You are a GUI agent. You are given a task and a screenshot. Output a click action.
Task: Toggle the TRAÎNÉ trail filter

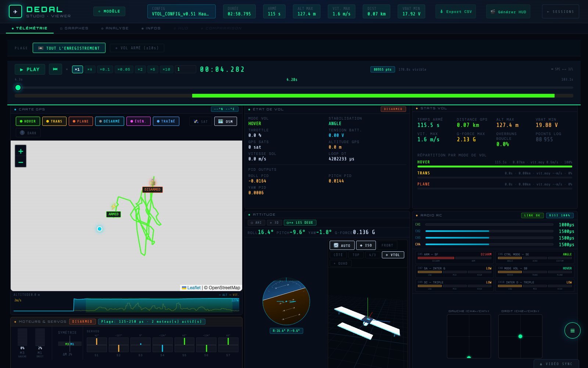click(x=166, y=121)
